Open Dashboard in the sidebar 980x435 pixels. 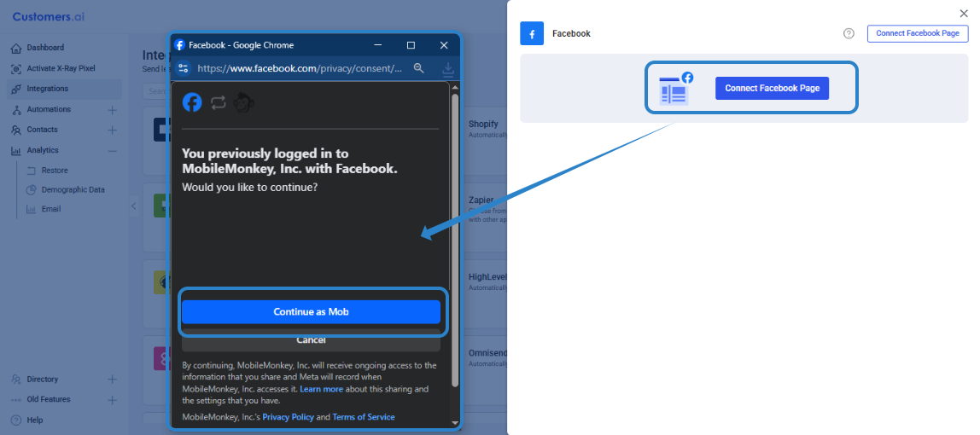[x=45, y=48]
